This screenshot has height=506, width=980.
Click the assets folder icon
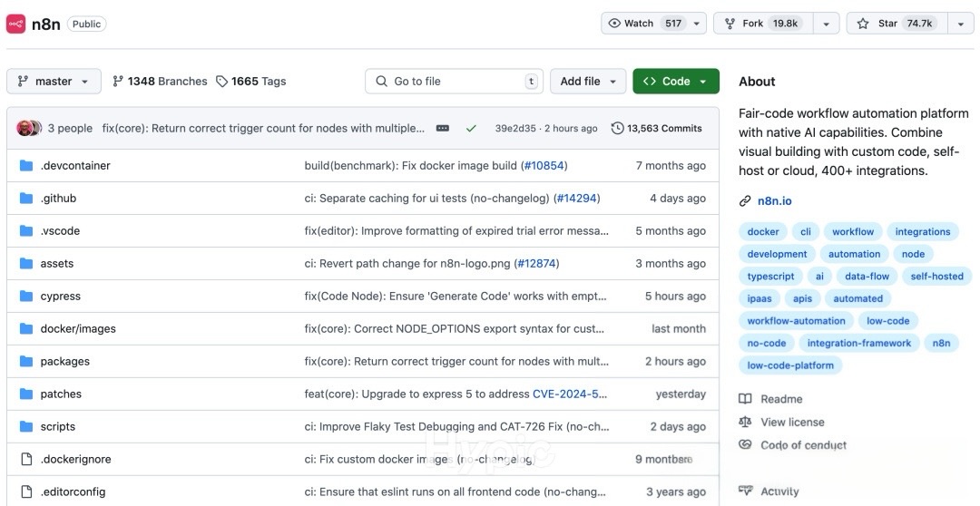(25, 263)
